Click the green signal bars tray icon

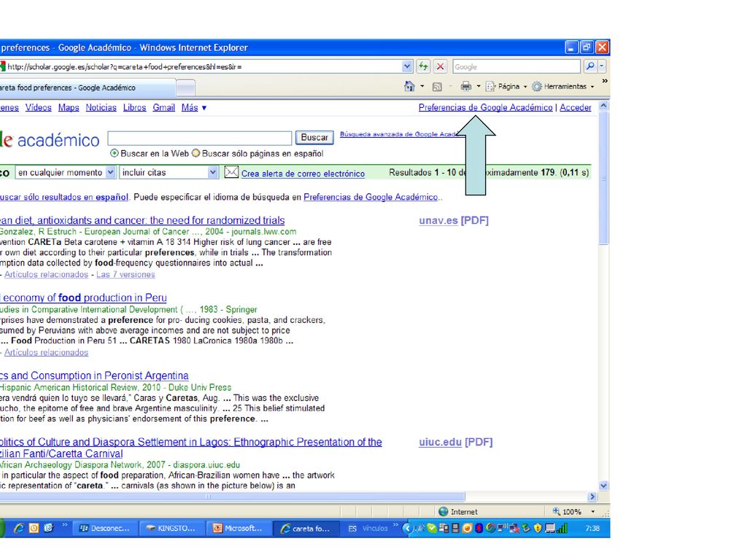pos(562,528)
